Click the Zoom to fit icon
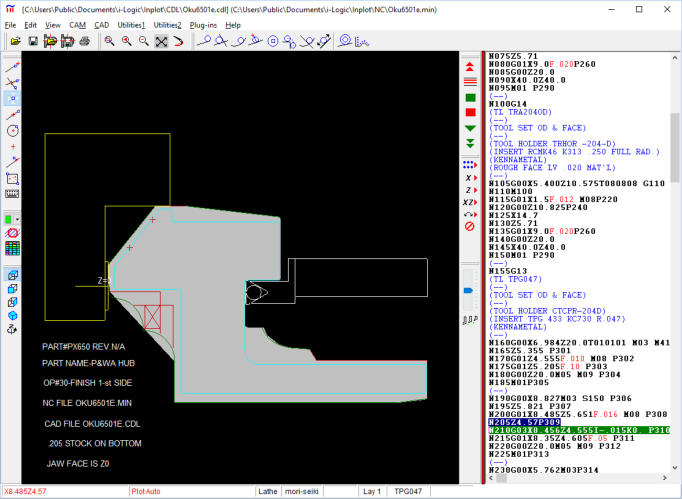Screen dimensions: 682x499 [161, 41]
